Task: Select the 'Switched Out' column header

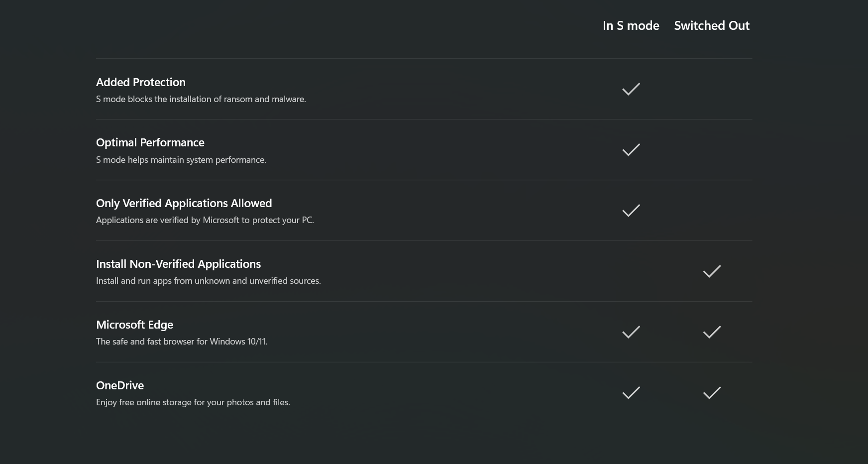Action: click(x=711, y=26)
